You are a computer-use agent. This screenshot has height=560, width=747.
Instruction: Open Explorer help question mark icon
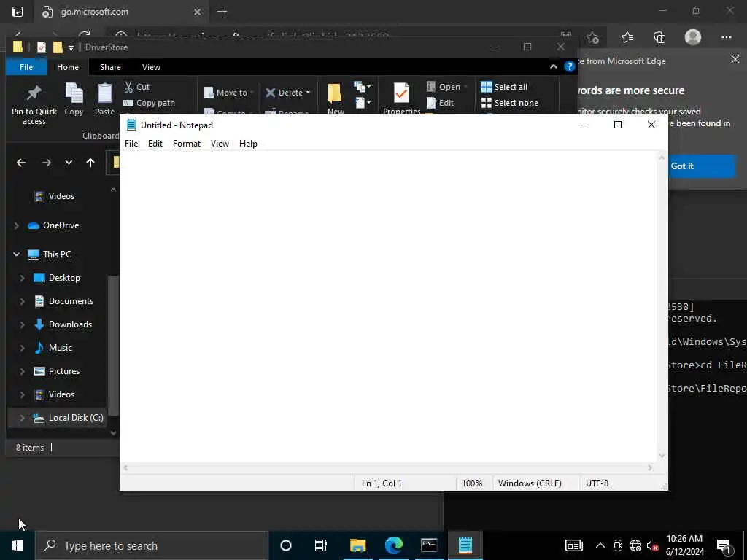(x=569, y=66)
